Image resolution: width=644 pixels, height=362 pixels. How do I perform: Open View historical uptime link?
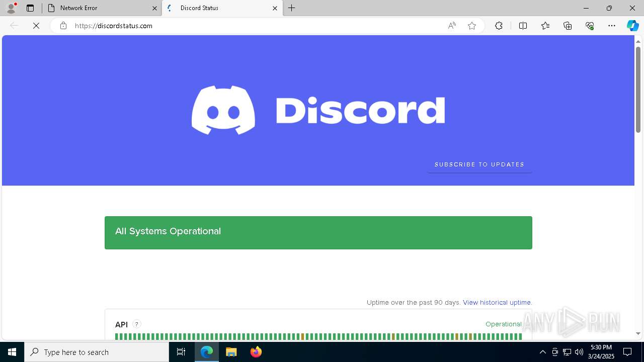(x=497, y=302)
